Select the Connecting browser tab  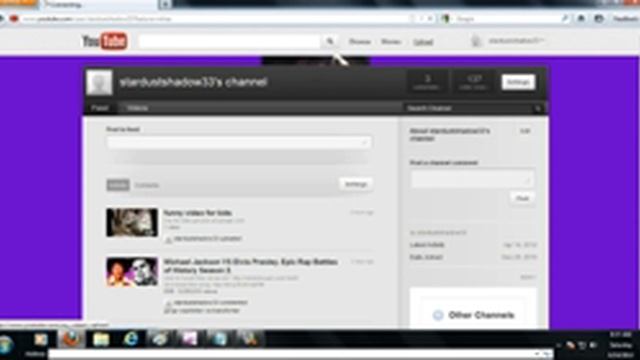coord(100,4)
